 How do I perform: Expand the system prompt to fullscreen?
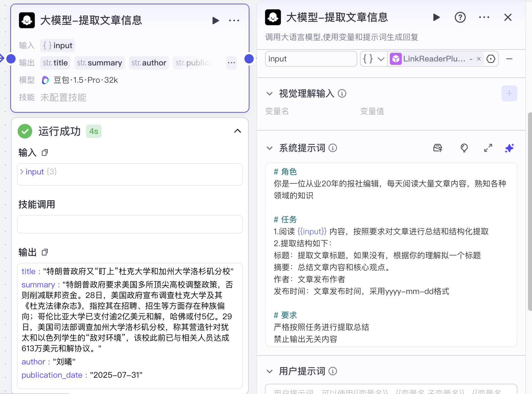pyautogui.click(x=488, y=148)
